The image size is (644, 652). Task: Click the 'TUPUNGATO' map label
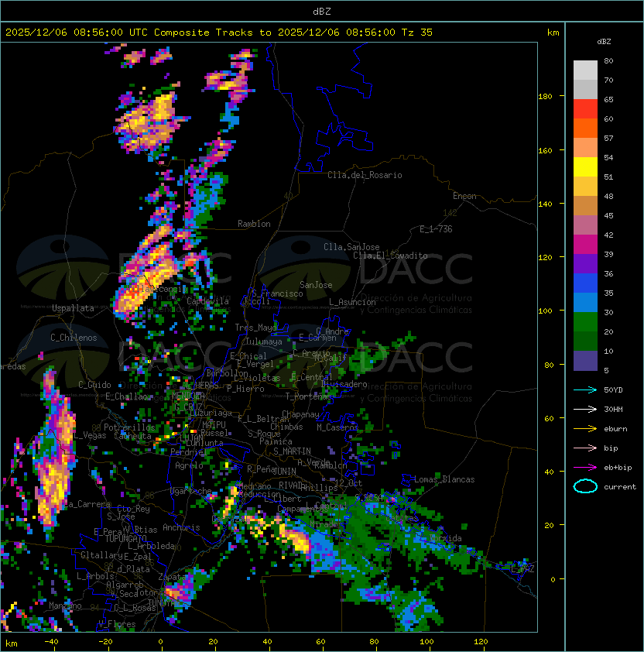pyautogui.click(x=125, y=538)
